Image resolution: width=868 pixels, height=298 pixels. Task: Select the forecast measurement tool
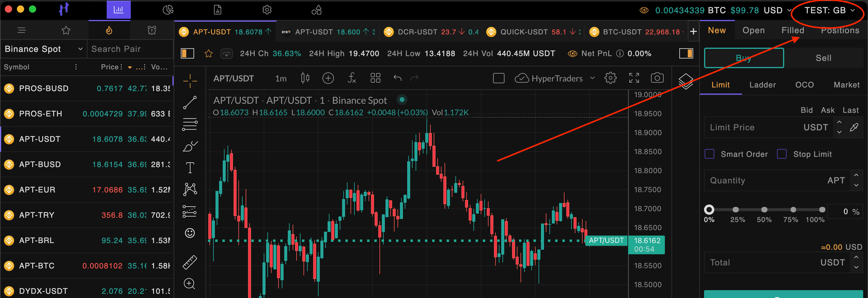[x=190, y=211]
